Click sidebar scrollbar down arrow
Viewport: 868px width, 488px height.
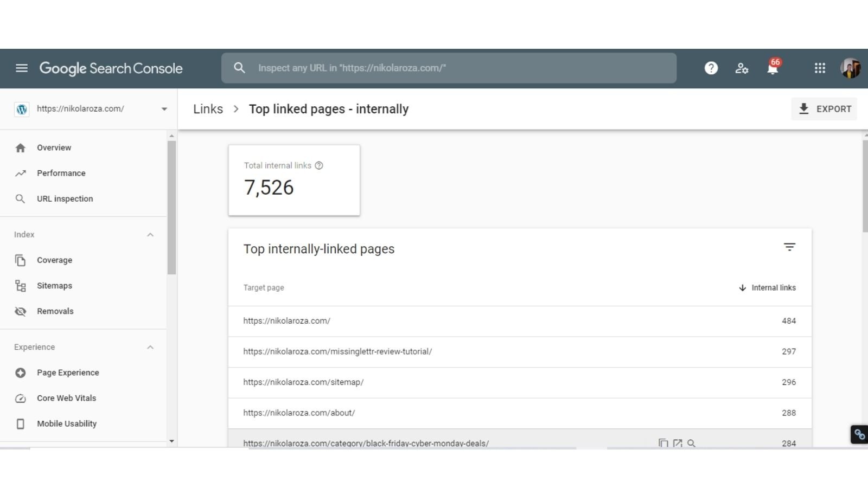point(172,441)
